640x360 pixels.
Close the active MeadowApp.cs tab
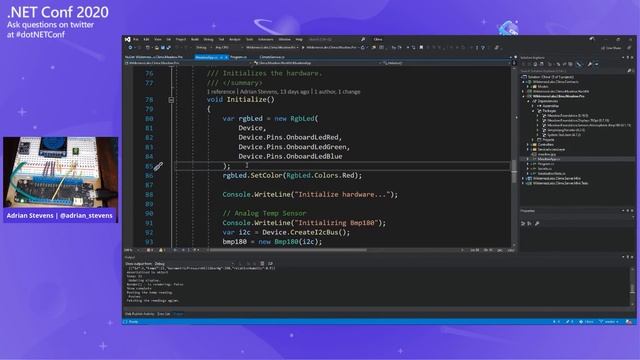[x=226, y=58]
